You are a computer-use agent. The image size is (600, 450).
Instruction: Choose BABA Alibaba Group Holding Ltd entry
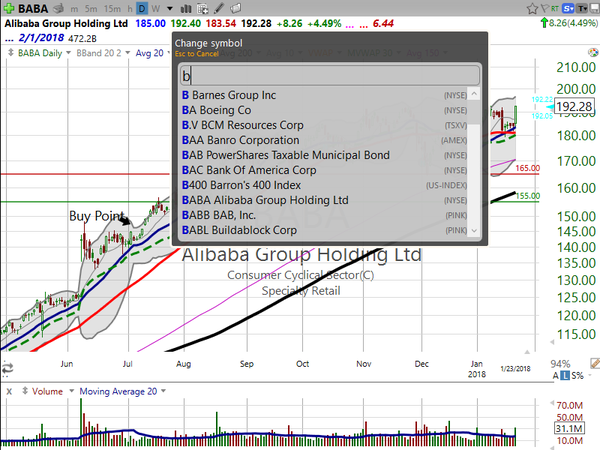(324, 200)
